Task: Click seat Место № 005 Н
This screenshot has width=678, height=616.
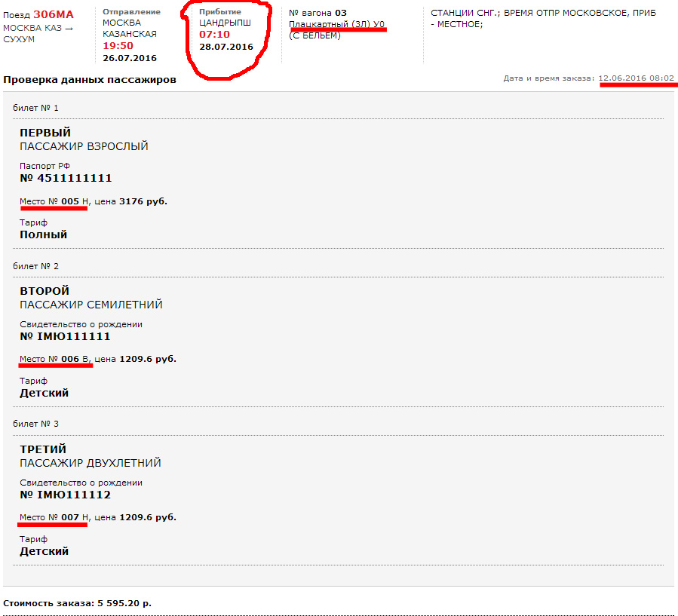Action: tap(54, 201)
